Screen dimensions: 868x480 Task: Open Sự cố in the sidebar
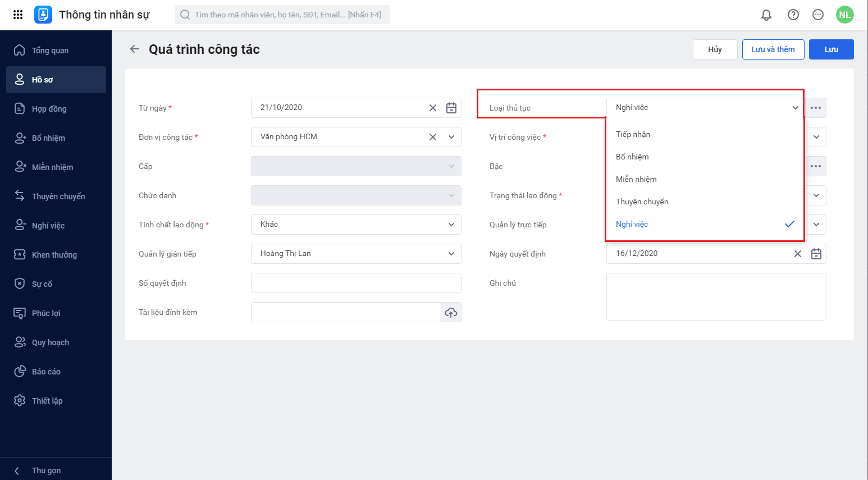click(56, 284)
